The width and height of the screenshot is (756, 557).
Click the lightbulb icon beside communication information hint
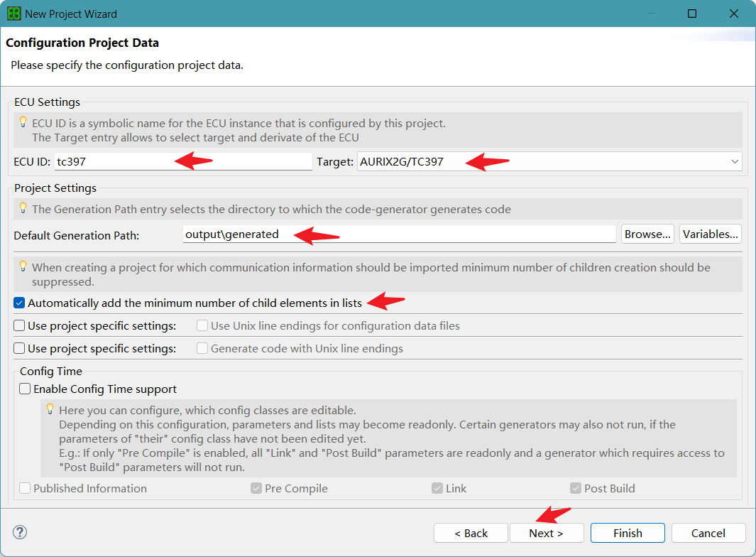pos(23,266)
